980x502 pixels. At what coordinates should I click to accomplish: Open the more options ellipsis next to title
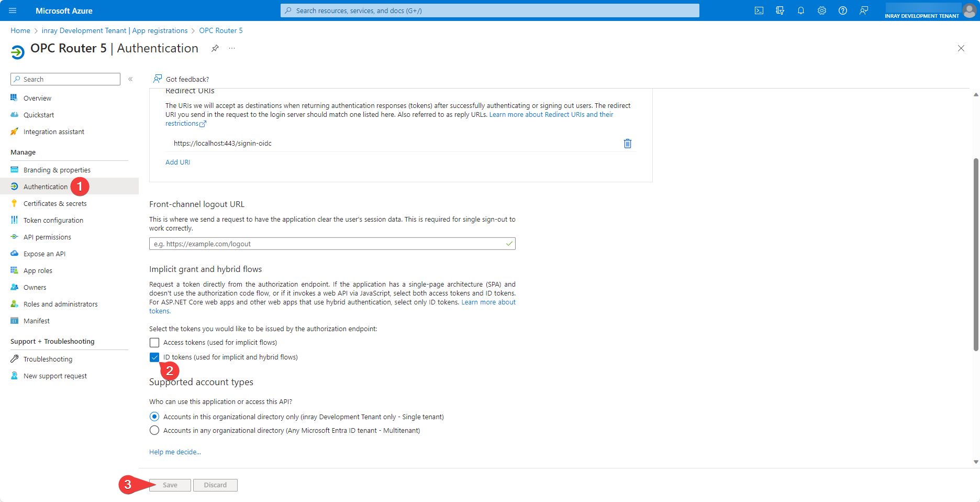tap(232, 48)
